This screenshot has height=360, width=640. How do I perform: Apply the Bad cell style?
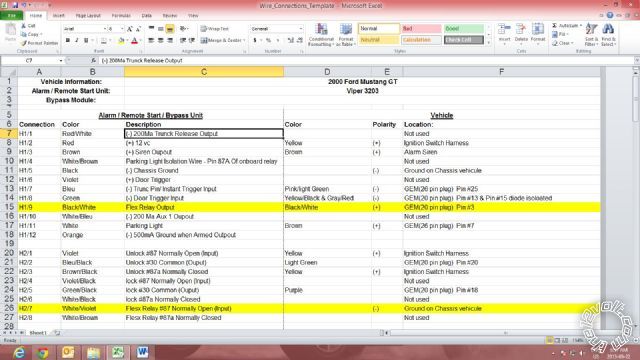click(421, 29)
